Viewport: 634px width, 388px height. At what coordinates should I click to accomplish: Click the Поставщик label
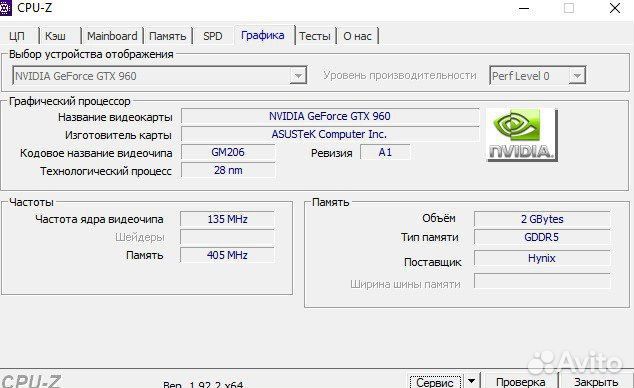click(x=432, y=262)
